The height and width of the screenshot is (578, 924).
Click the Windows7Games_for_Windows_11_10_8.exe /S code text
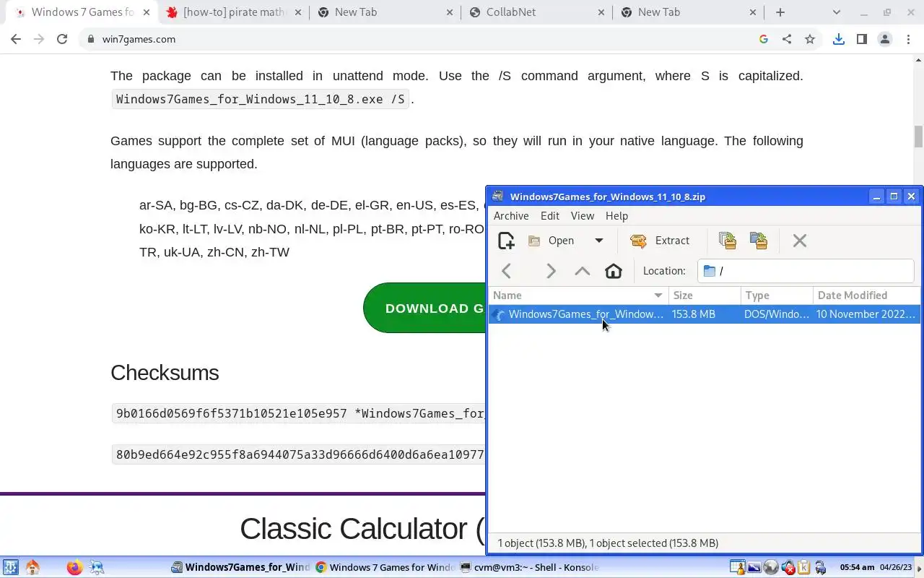261,99
